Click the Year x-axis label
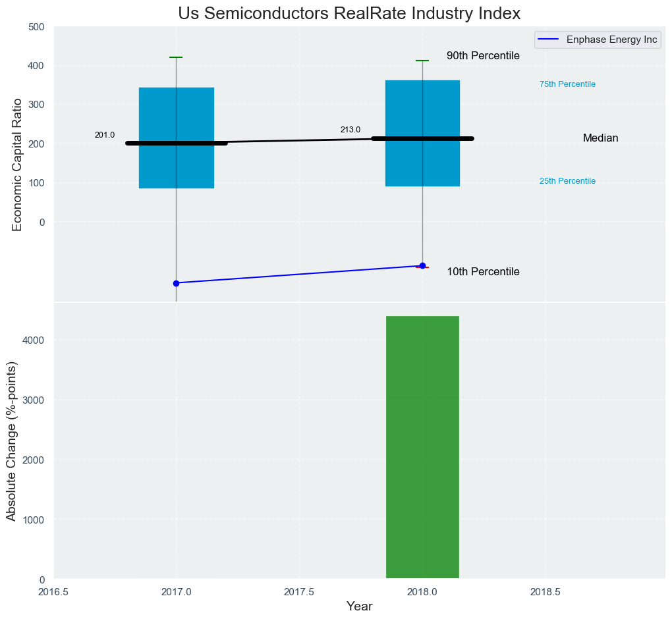 (x=359, y=606)
